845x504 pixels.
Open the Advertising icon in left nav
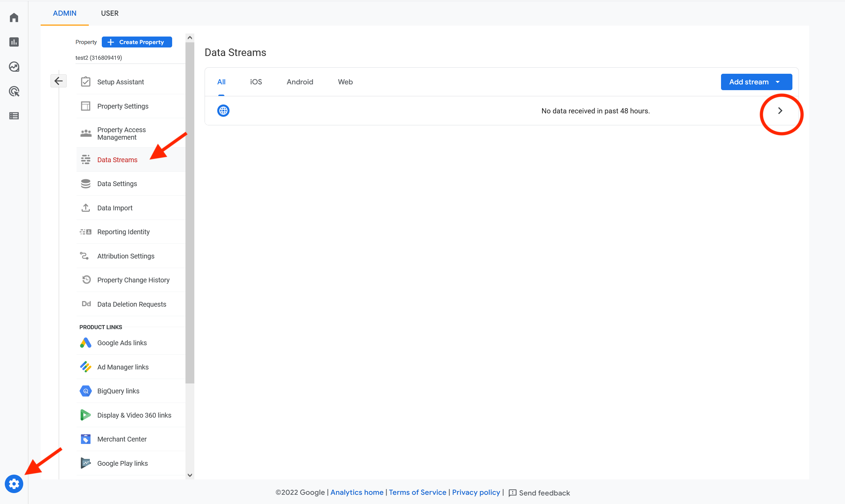[14, 91]
